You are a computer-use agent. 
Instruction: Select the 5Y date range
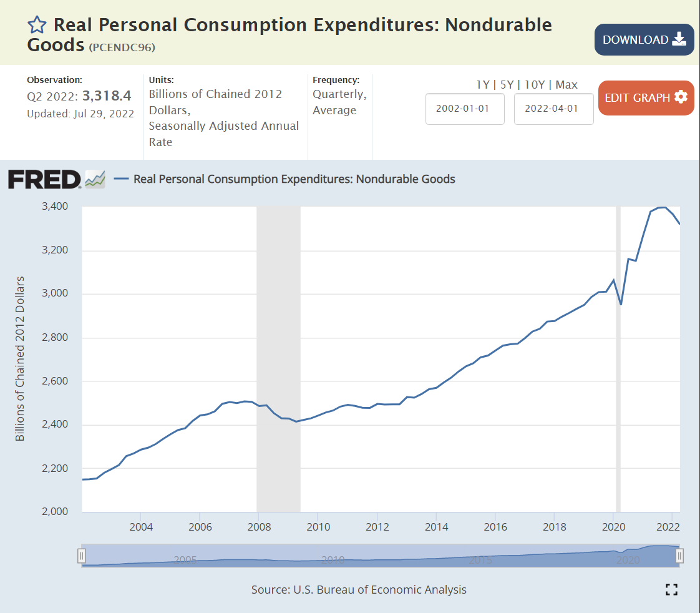505,85
